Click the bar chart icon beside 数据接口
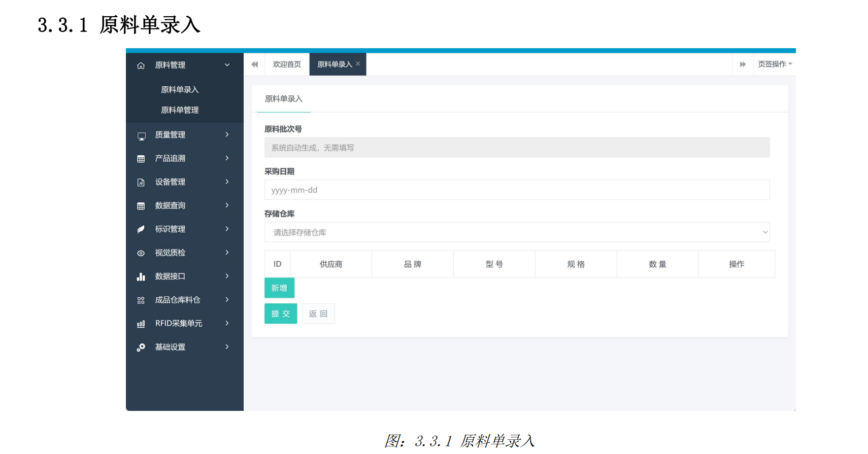The width and height of the screenshot is (868, 454). pyautogui.click(x=141, y=276)
